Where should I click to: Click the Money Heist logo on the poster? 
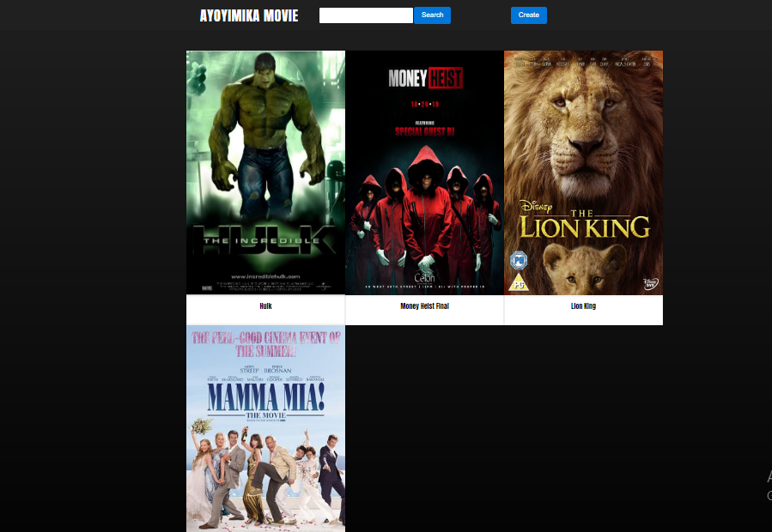point(425,79)
